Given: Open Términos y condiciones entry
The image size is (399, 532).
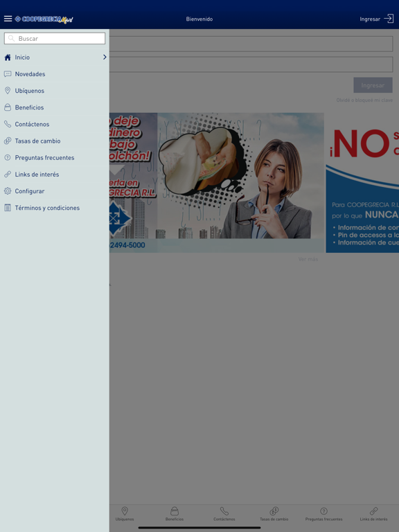Looking at the screenshot, I should [55, 208].
